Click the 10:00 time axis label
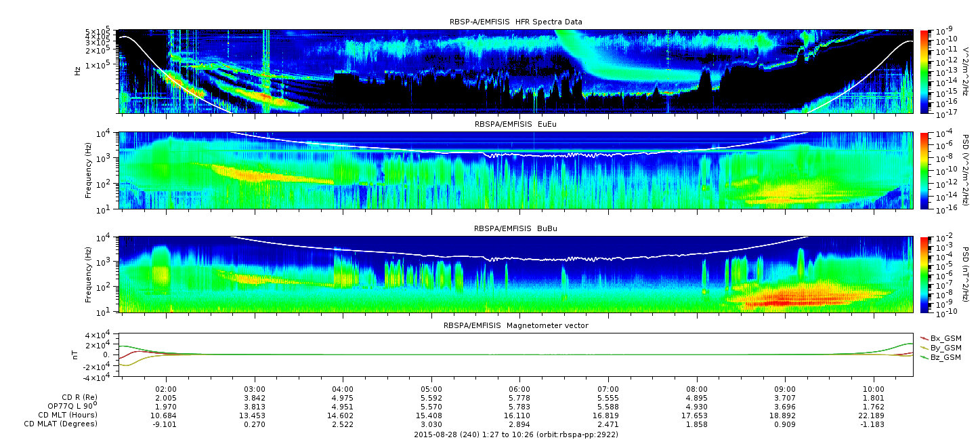This screenshot has height=446, width=980. (874, 389)
